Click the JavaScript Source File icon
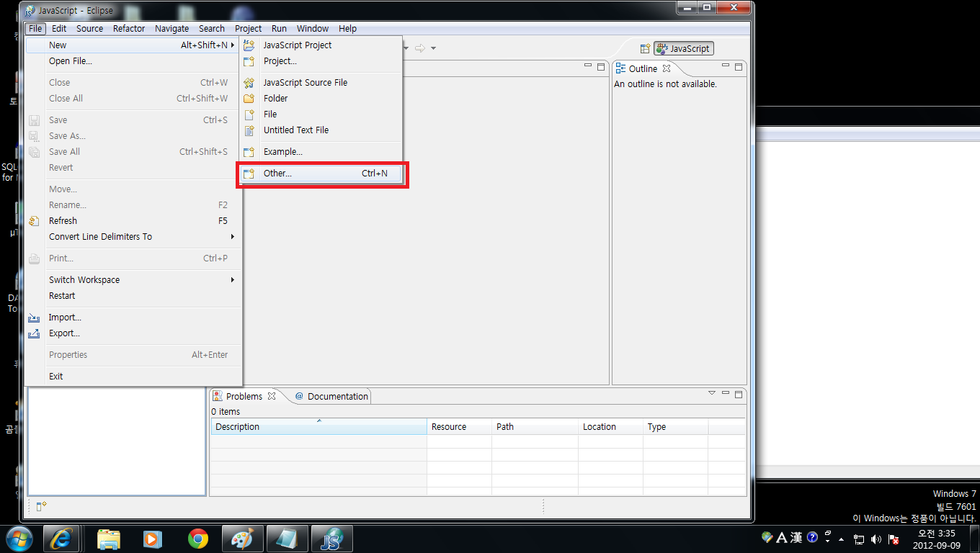The width and height of the screenshot is (980, 553). click(249, 83)
